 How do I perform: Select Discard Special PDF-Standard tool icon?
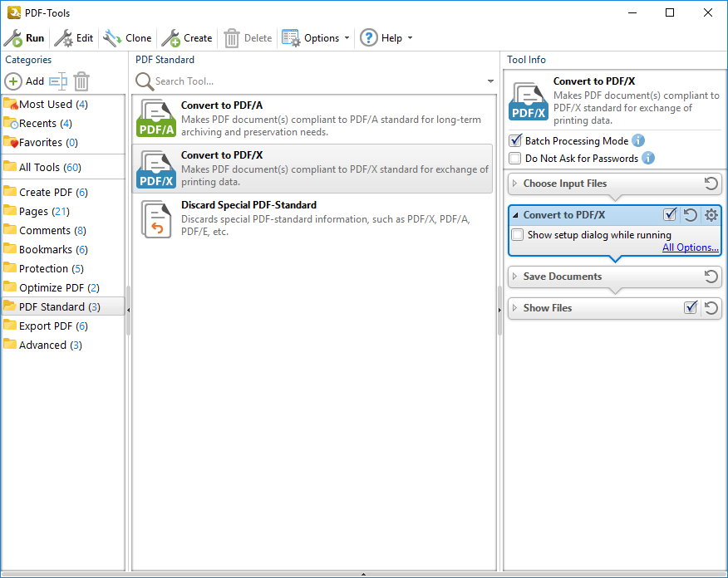[x=156, y=219]
